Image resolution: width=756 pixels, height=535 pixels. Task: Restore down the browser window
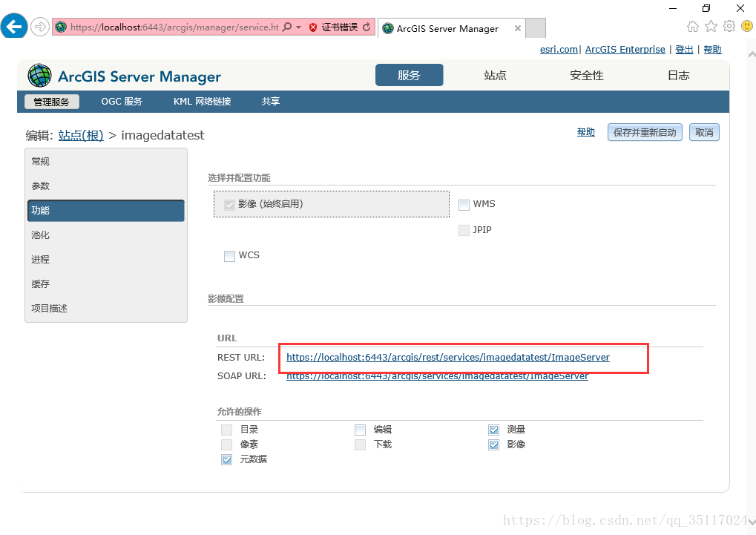(706, 8)
